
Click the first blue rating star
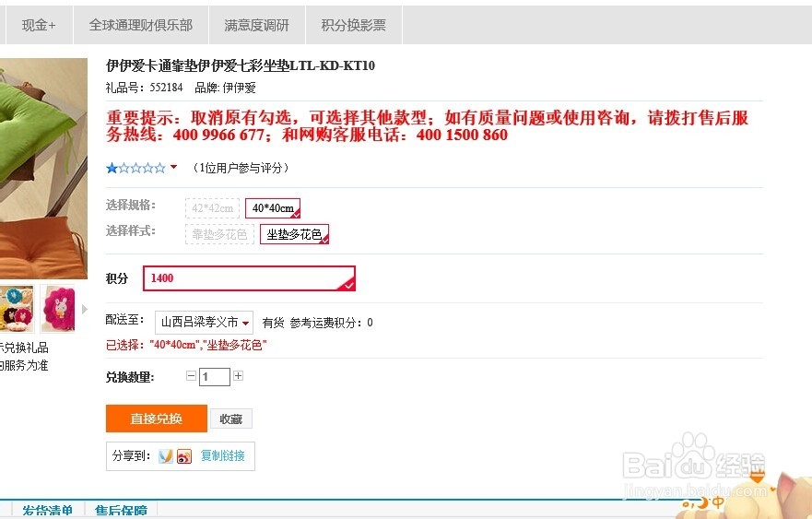point(112,168)
